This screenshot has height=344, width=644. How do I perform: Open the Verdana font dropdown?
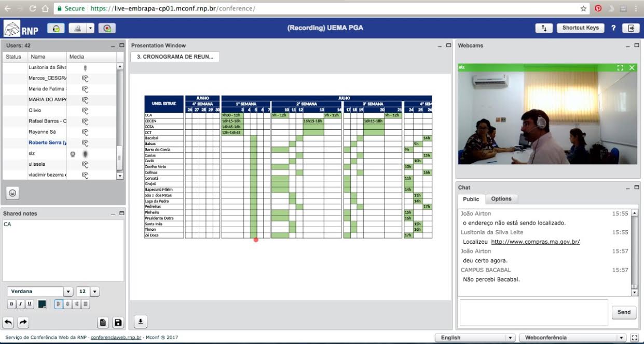point(68,292)
